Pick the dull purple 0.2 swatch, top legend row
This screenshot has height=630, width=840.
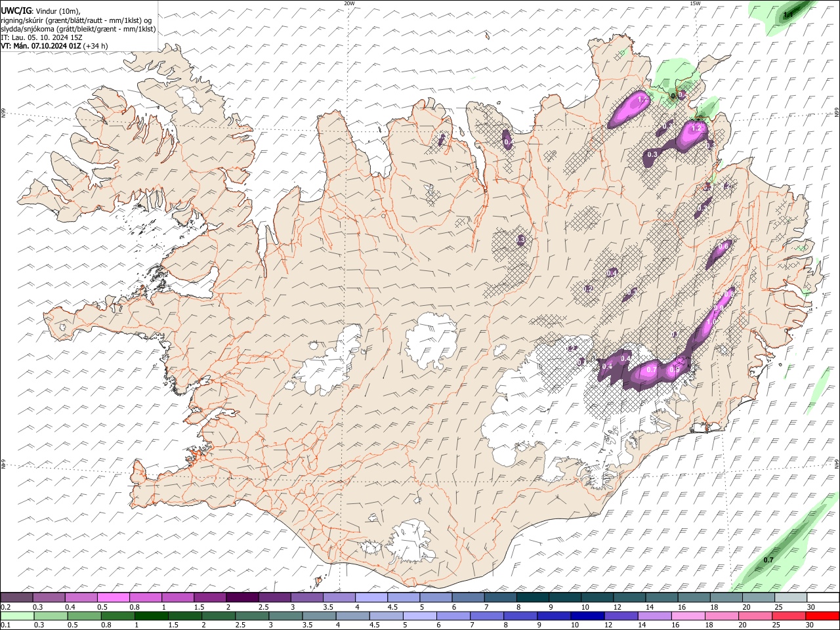tap(16, 598)
